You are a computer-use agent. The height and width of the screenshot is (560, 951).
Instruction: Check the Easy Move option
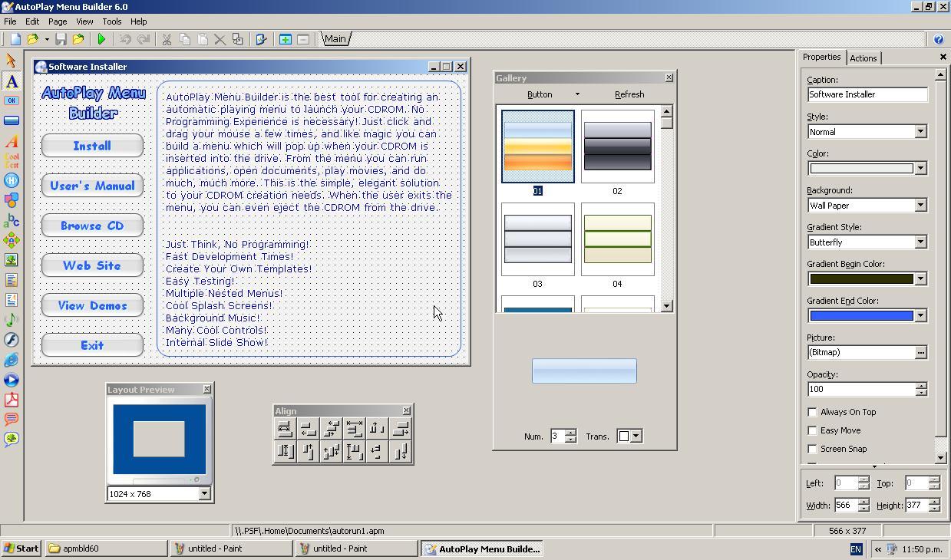pyautogui.click(x=812, y=430)
